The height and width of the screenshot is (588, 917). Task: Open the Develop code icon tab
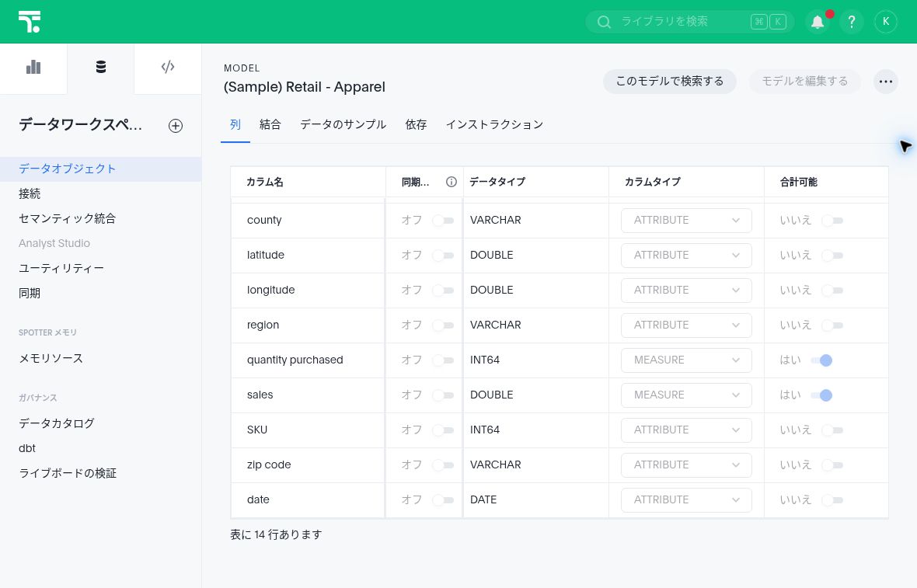[x=168, y=68]
